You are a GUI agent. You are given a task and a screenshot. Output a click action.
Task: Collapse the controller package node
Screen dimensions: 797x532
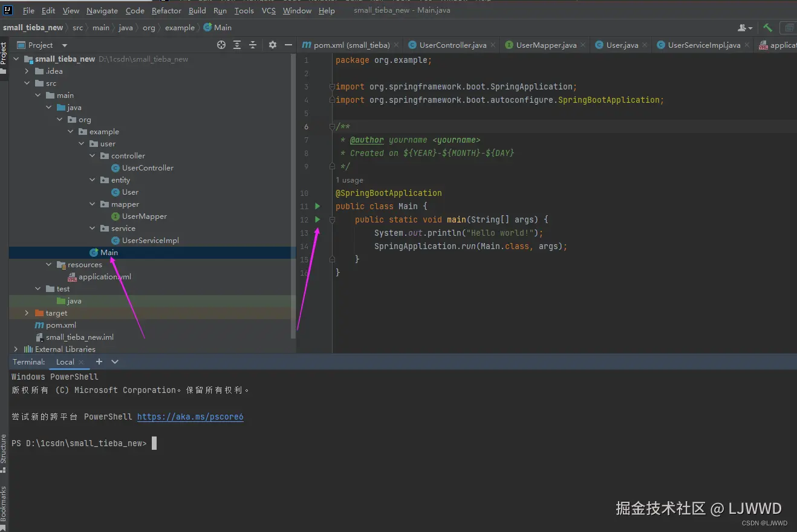(x=93, y=156)
